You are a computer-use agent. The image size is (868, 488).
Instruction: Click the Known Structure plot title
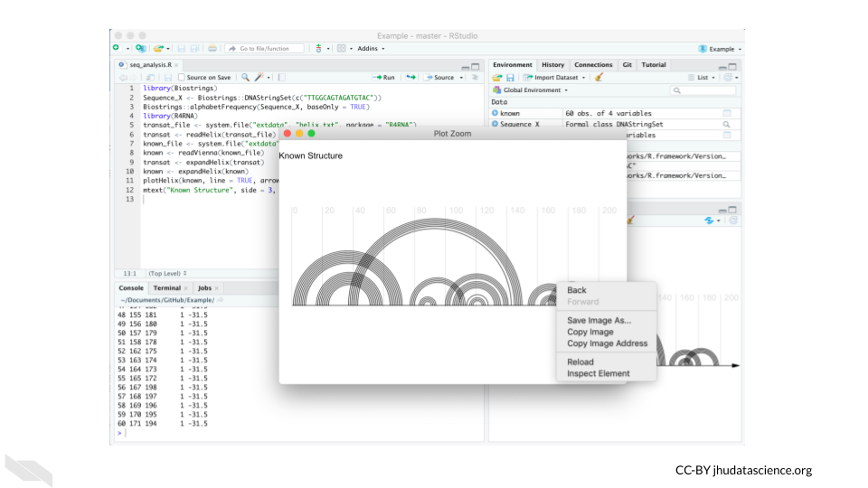310,156
